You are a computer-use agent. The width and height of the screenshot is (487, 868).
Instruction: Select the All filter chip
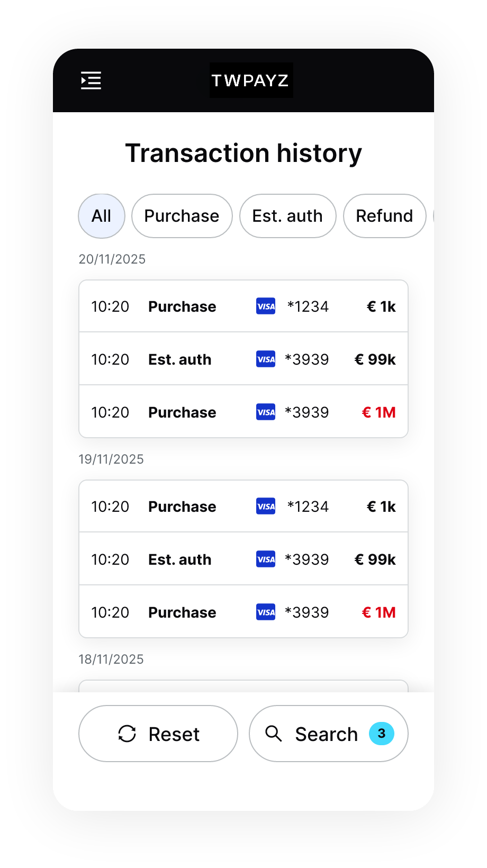[102, 216]
